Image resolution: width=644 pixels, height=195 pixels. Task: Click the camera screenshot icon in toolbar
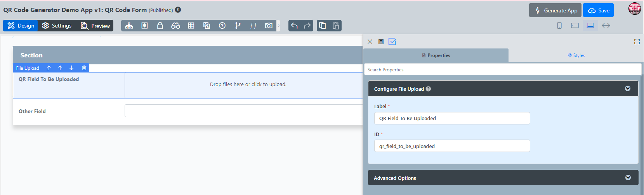tap(269, 26)
